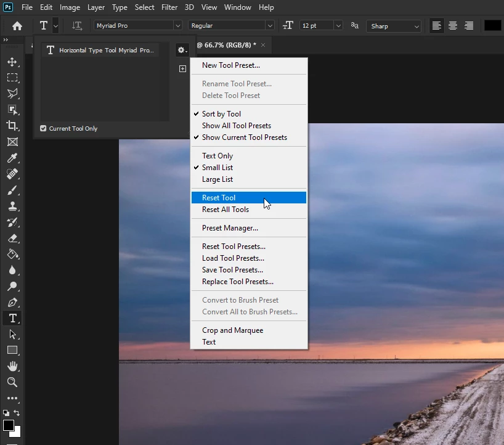Select Horizontal Type Tool Myriad Pro preset
The width and height of the screenshot is (504, 445).
tap(100, 50)
